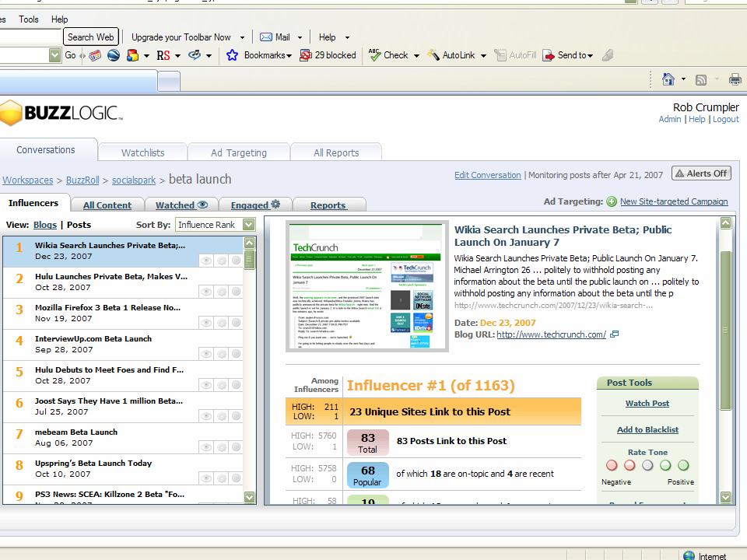The height and width of the screenshot is (560, 747).
Task: Open blog URL in new window icon
Action: 615,334
